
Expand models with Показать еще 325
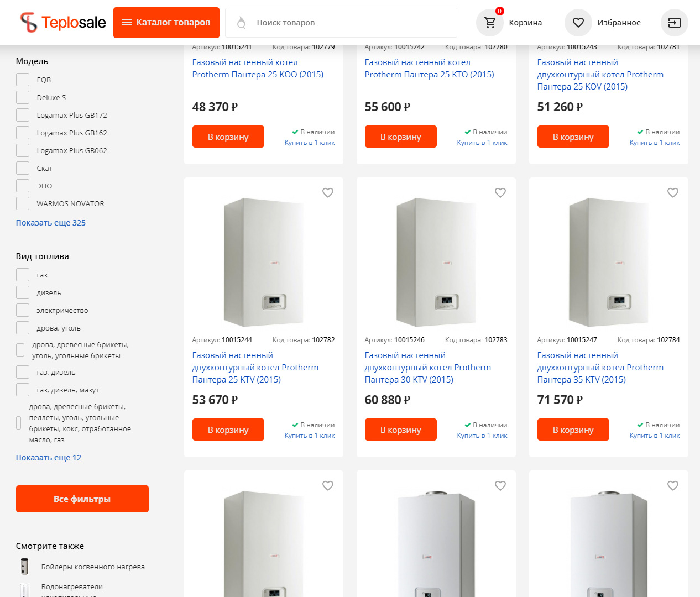51,223
